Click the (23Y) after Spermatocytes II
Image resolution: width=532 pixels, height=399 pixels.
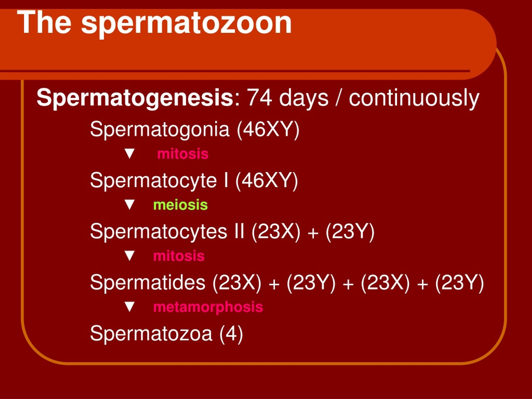[350, 231]
